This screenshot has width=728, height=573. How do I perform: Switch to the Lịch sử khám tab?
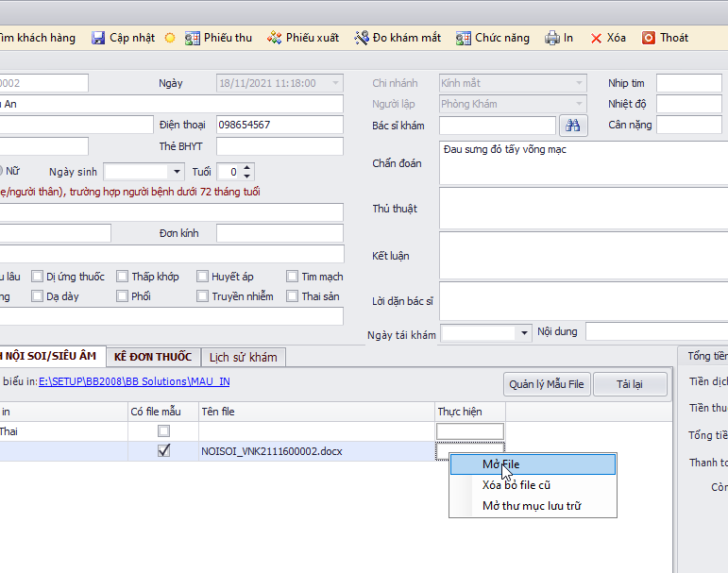click(243, 357)
